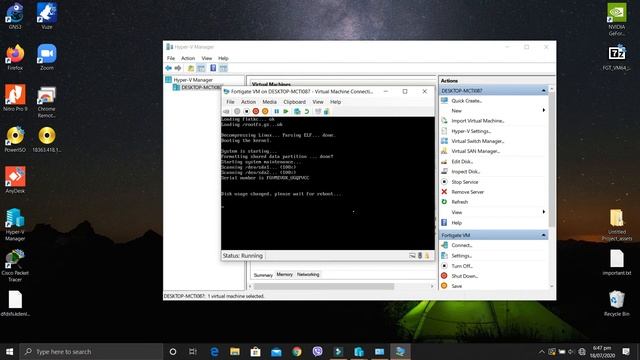Expand View submenu in Actions pane
Image resolution: width=640 pixels, height=360 pixels.
coord(493,212)
